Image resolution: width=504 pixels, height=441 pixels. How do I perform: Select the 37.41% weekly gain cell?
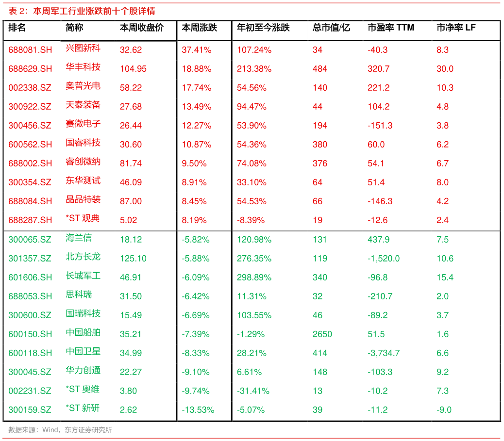coord(196,49)
